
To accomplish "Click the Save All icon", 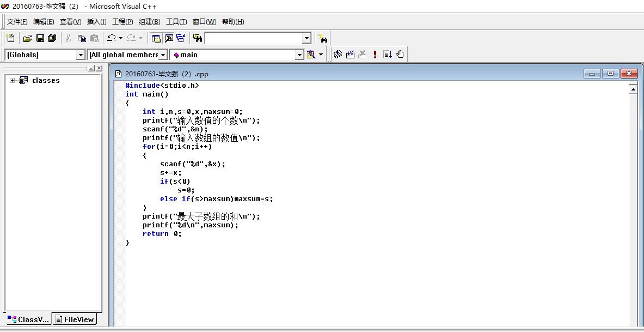I will (x=52, y=38).
